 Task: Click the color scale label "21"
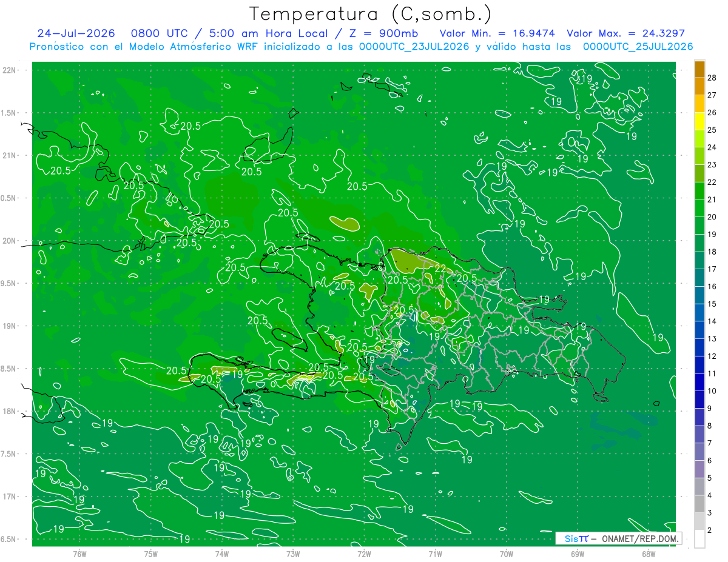(712, 199)
